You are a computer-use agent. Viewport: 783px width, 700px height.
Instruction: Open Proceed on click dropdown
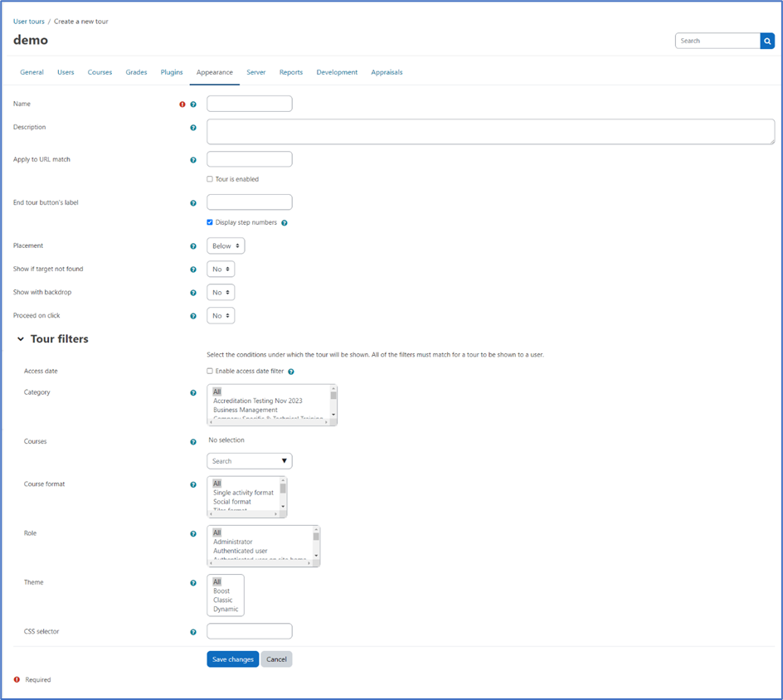point(221,315)
